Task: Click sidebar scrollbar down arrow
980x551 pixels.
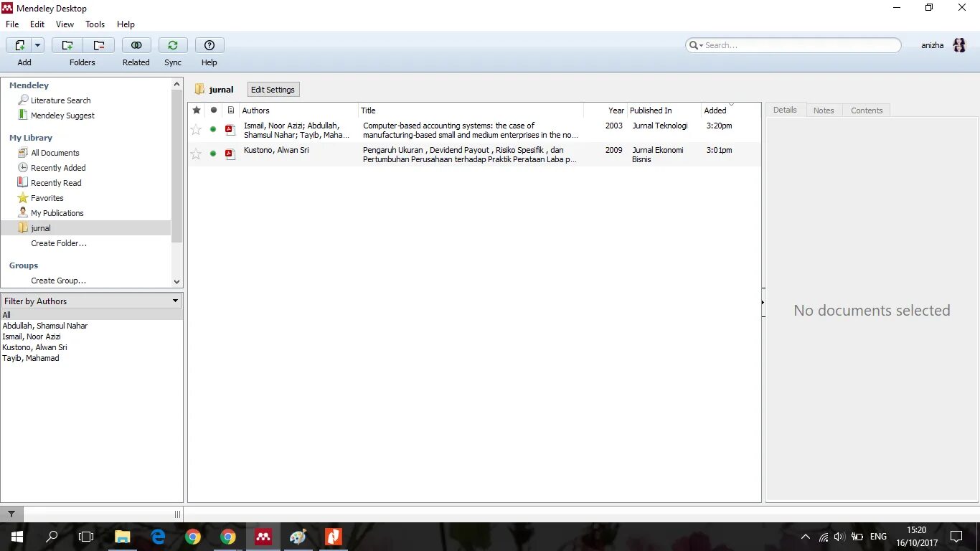Action: [177, 282]
